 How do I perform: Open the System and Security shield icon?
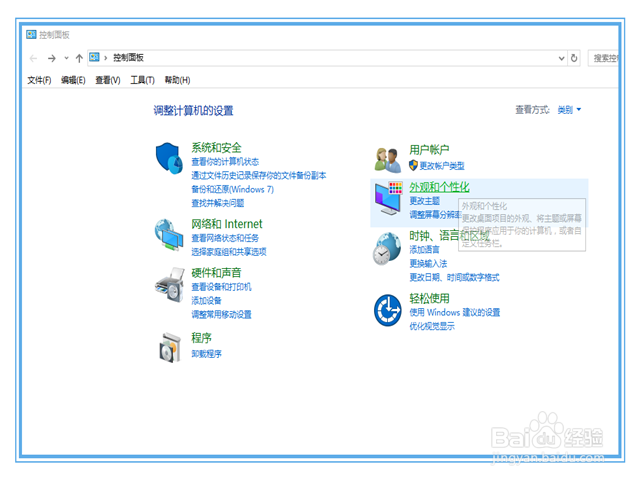[x=169, y=158]
